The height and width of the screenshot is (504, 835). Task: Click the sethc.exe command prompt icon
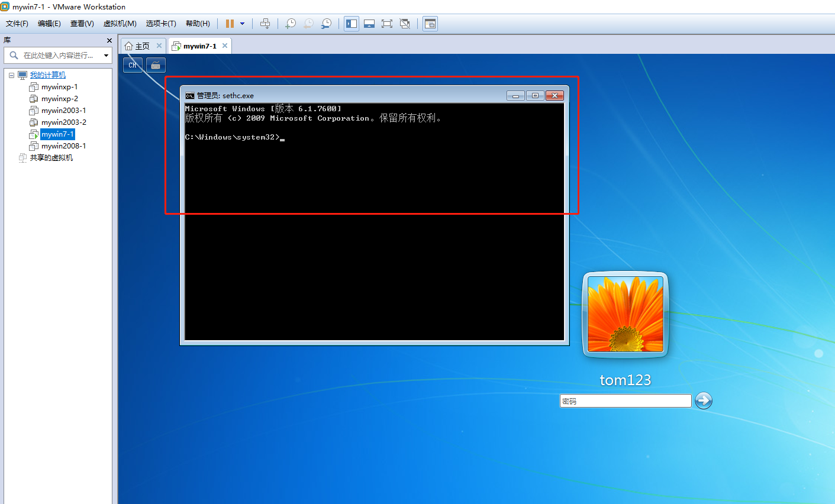[x=190, y=95]
